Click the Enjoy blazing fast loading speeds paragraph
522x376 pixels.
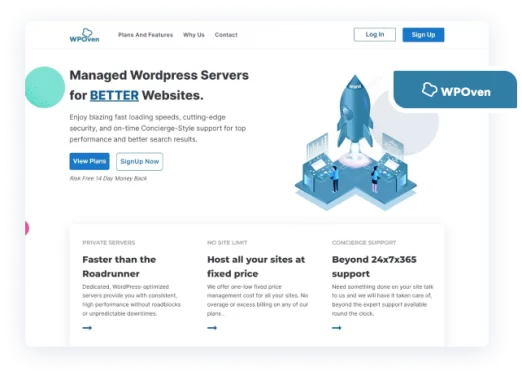158,128
